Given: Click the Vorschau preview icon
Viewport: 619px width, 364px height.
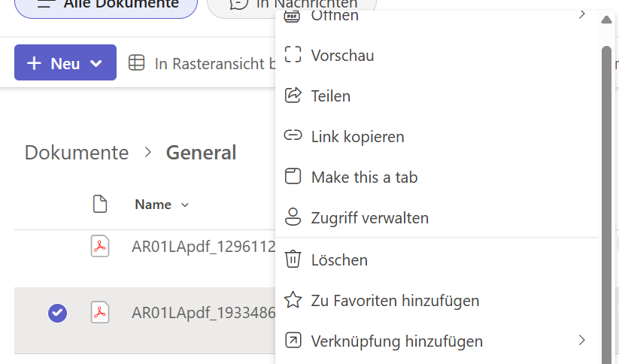Looking at the screenshot, I should click(x=293, y=55).
